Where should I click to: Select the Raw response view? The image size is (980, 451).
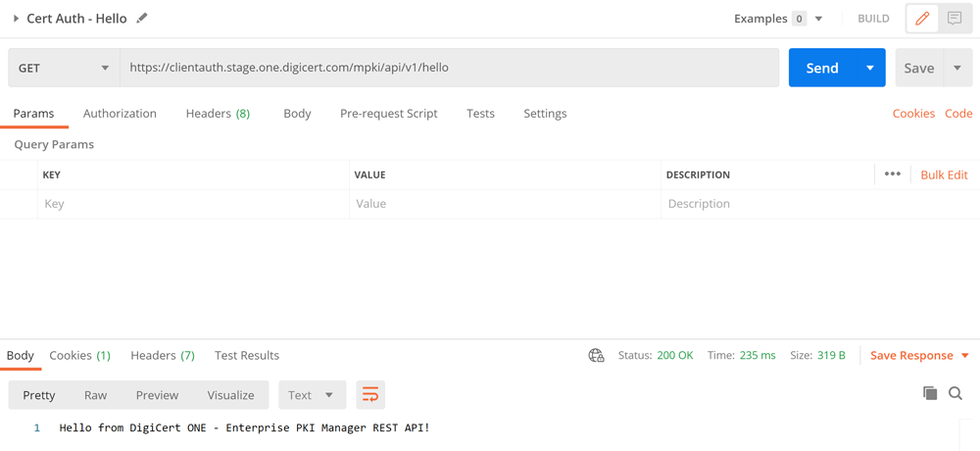(95, 395)
